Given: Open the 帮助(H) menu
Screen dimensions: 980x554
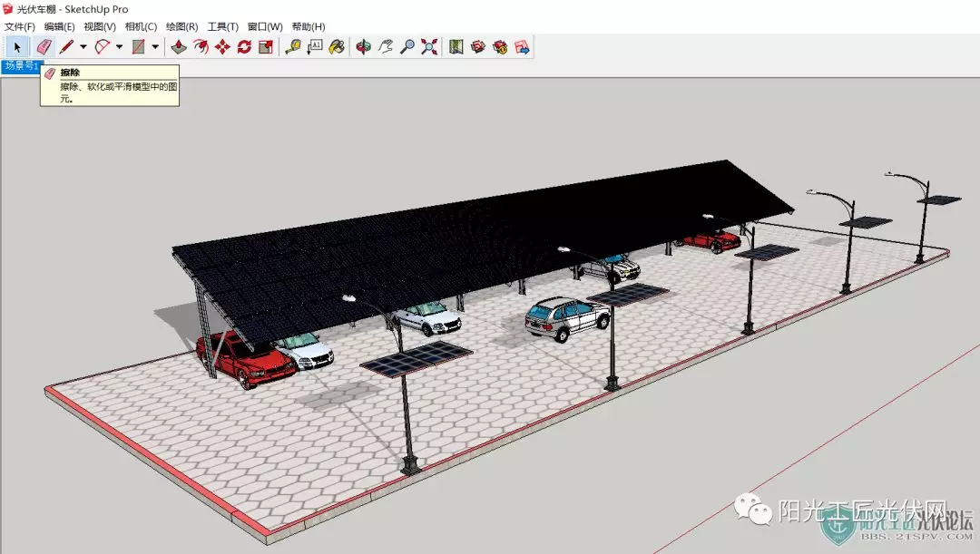Looking at the screenshot, I should pos(309,26).
